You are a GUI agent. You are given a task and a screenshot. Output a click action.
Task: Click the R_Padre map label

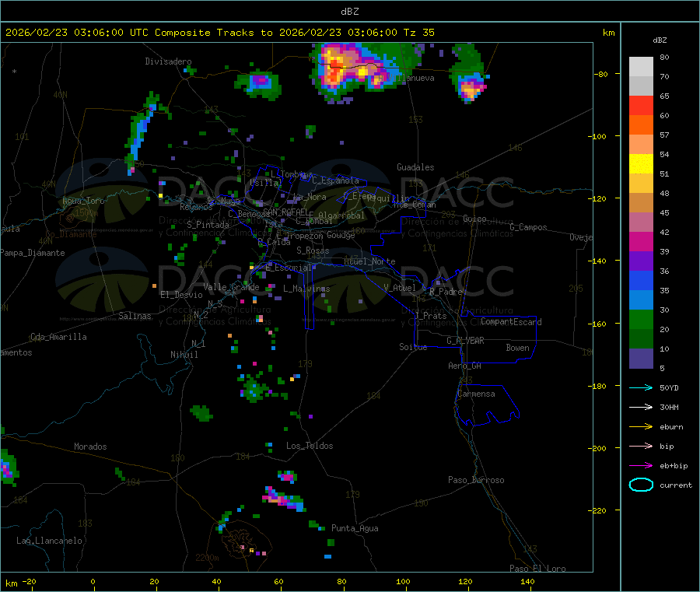pyautogui.click(x=446, y=292)
